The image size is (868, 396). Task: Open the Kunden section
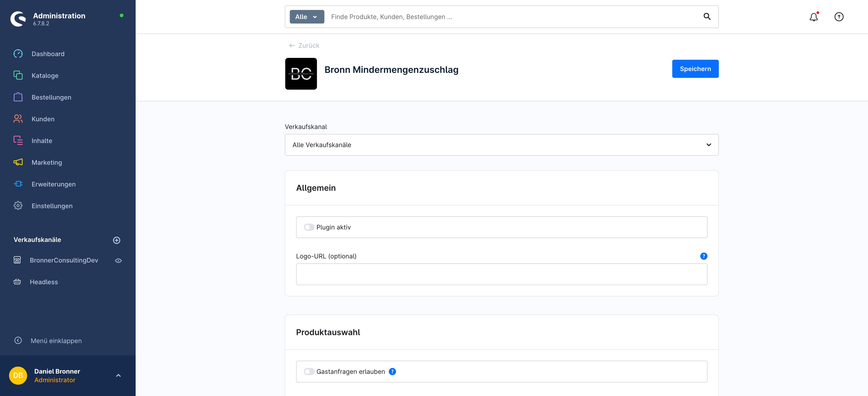43,119
